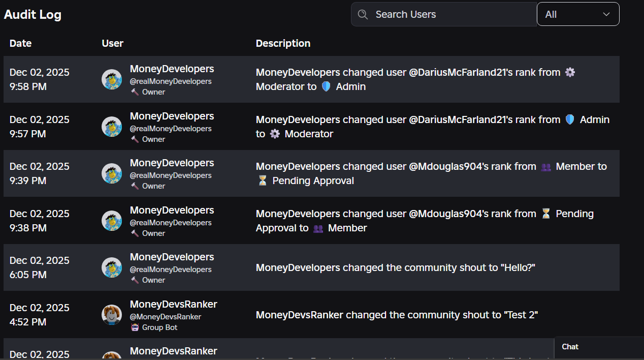The height and width of the screenshot is (360, 644).
Task: Click the Group Bot robot icon in the 4:52 PM row
Action: (135, 327)
